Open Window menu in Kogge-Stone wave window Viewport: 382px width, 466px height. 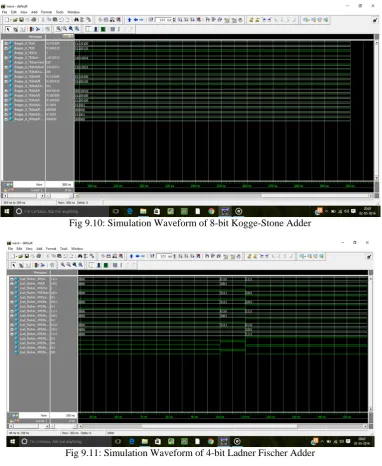pos(73,12)
